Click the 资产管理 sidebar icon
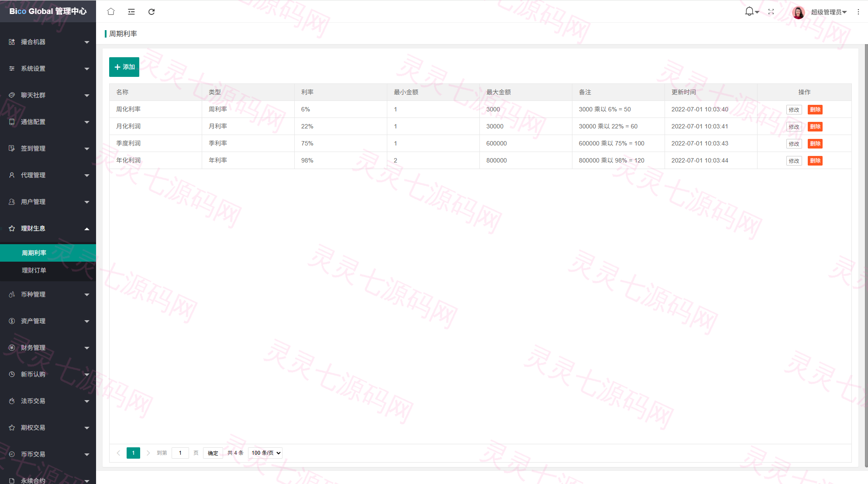Image resolution: width=868 pixels, height=484 pixels. tap(12, 321)
